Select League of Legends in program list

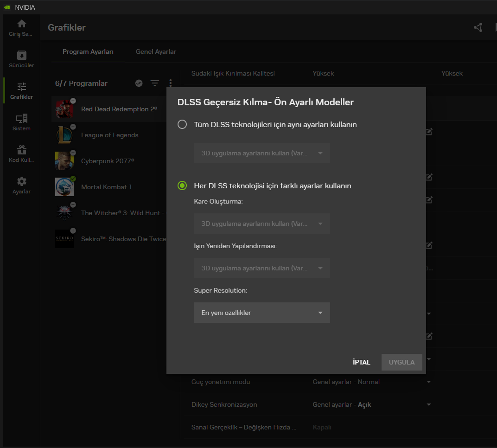[110, 135]
